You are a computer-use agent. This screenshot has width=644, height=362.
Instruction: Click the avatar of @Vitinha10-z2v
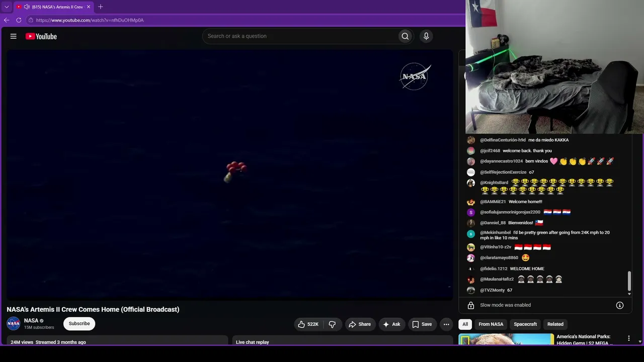coord(471,247)
